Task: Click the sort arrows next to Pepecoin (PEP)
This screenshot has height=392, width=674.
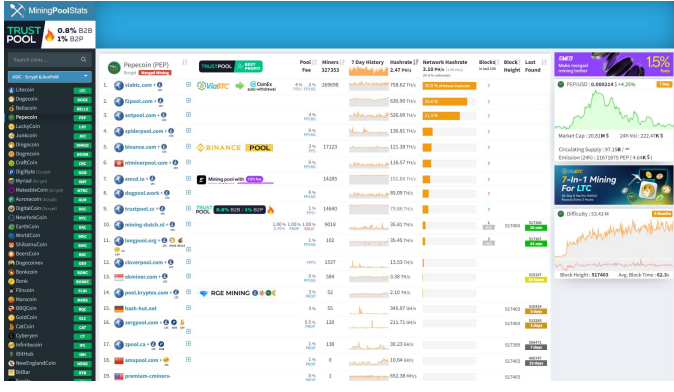Action: click(185, 63)
